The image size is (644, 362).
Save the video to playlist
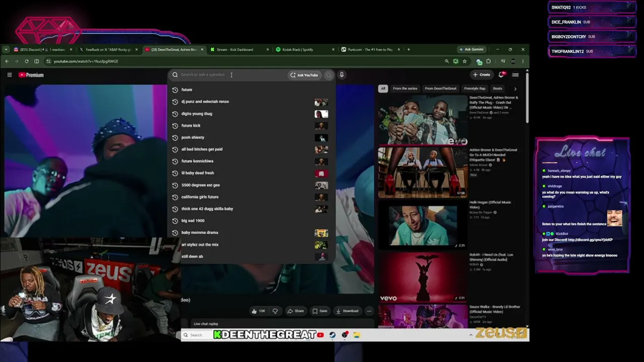(320, 311)
